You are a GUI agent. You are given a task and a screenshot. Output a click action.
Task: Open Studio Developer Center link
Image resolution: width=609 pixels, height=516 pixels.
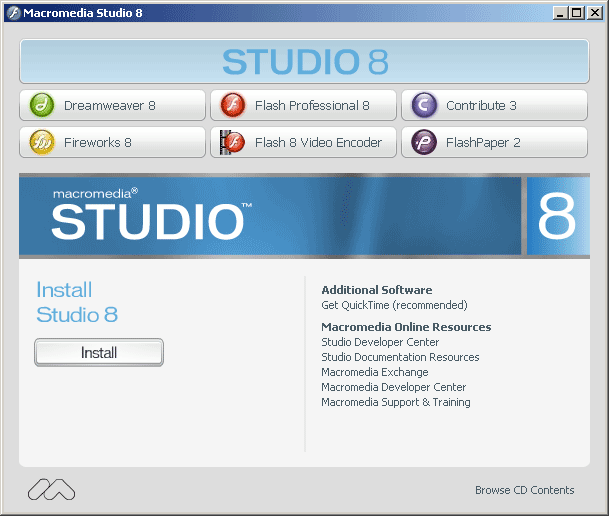(x=380, y=342)
